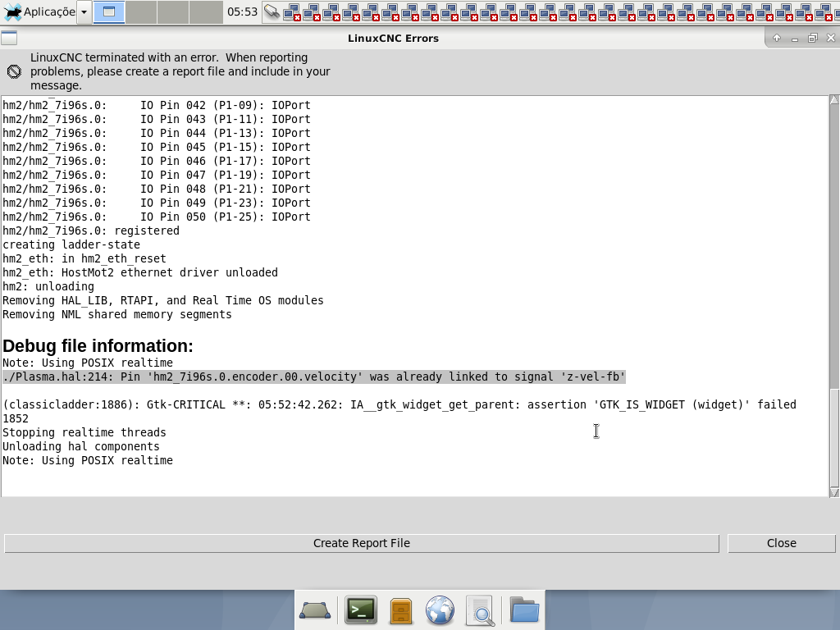This screenshot has height=630, width=840.
Task: Click the line 'IO Pin 047 (P1-19): IOPort'
Action: click(157, 175)
